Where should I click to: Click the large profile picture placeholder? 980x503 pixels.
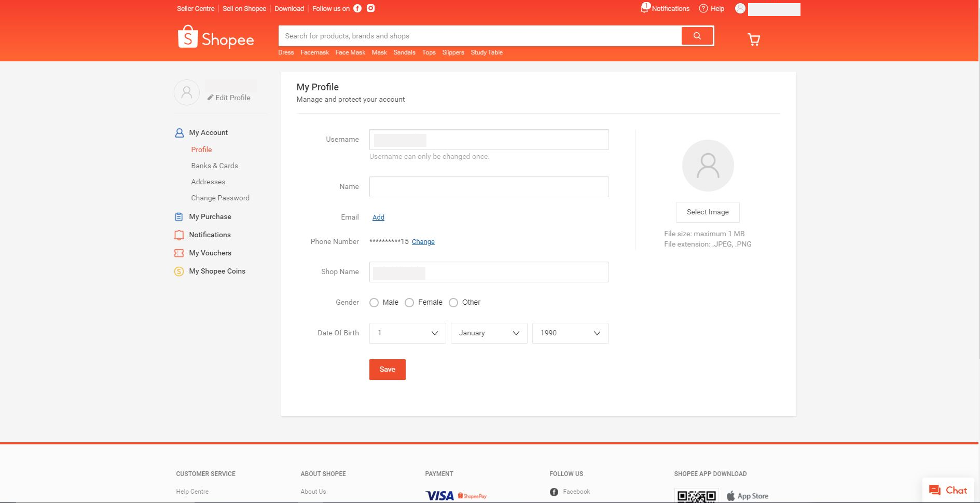[x=708, y=166]
